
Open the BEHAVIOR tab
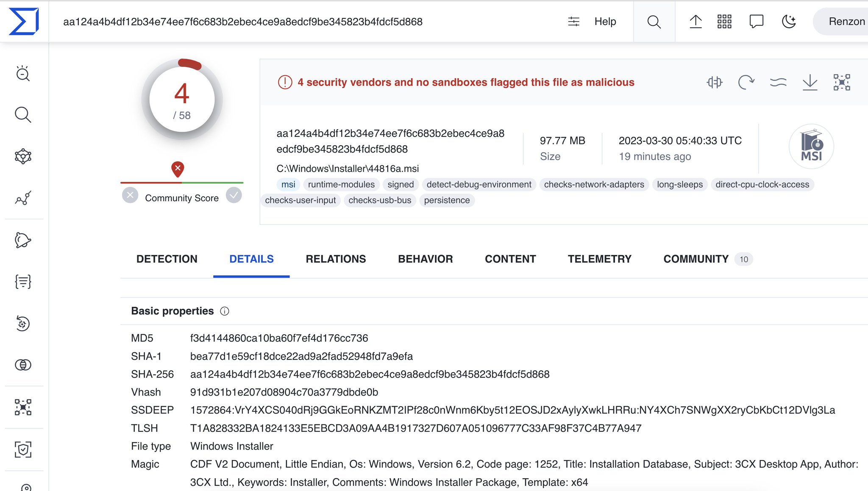point(426,259)
